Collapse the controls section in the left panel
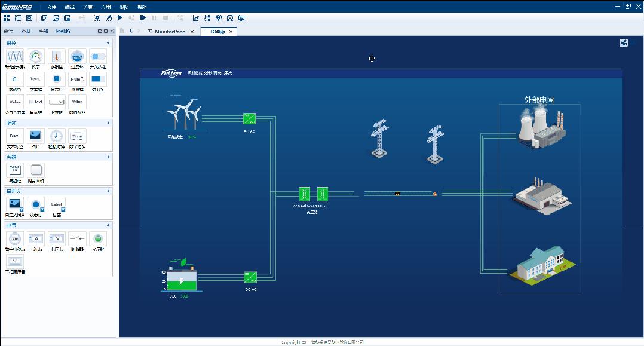 point(109,42)
